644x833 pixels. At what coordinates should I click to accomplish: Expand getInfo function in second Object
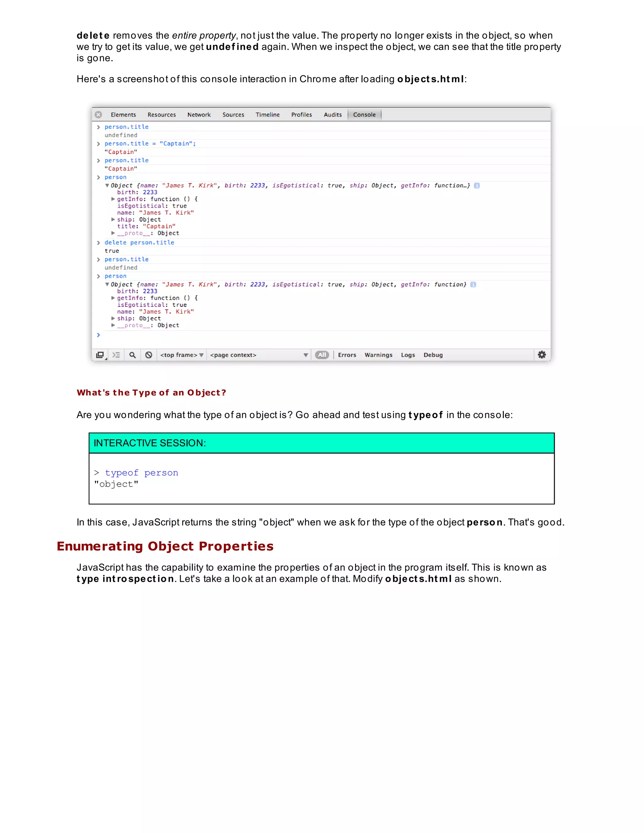113,298
